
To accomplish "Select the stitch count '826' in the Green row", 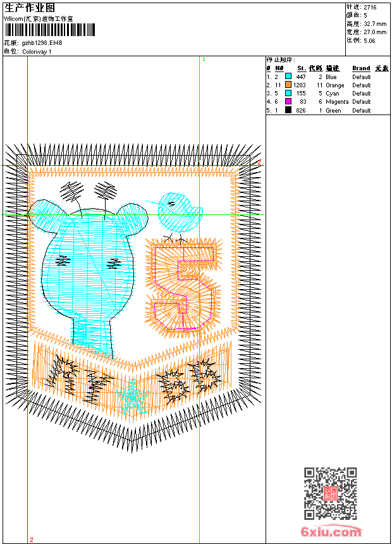I will coord(301,110).
